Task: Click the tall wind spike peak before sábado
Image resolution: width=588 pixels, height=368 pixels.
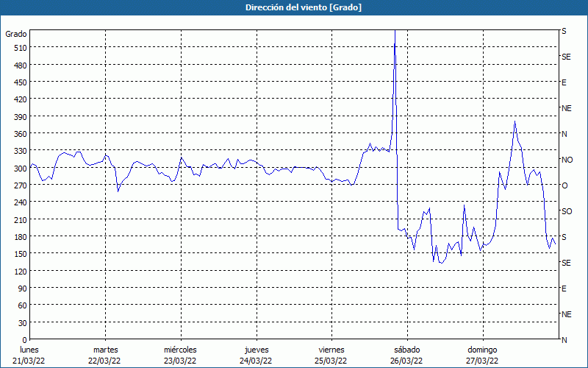Action: [395, 32]
